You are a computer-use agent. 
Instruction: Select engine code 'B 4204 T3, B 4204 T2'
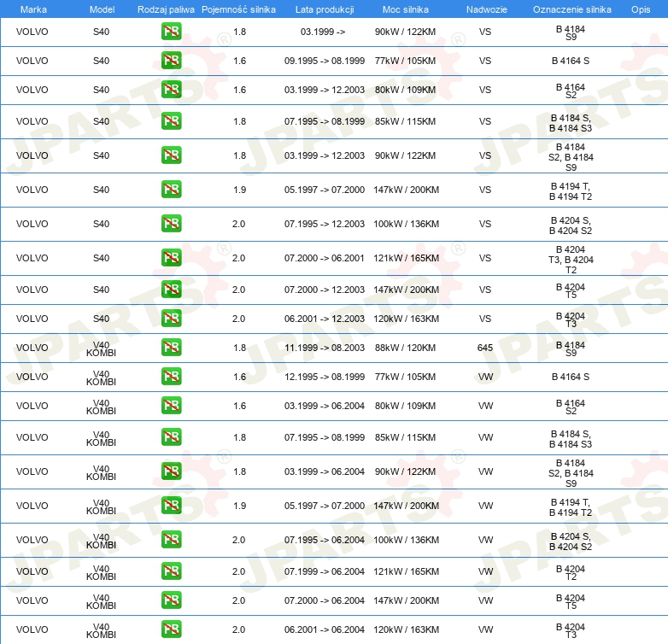pyautogui.click(x=571, y=260)
